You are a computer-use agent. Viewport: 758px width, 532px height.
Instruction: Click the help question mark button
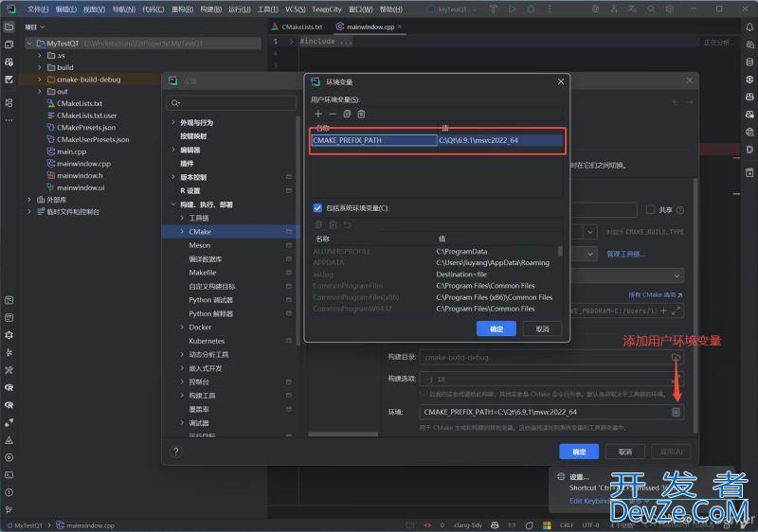176,452
